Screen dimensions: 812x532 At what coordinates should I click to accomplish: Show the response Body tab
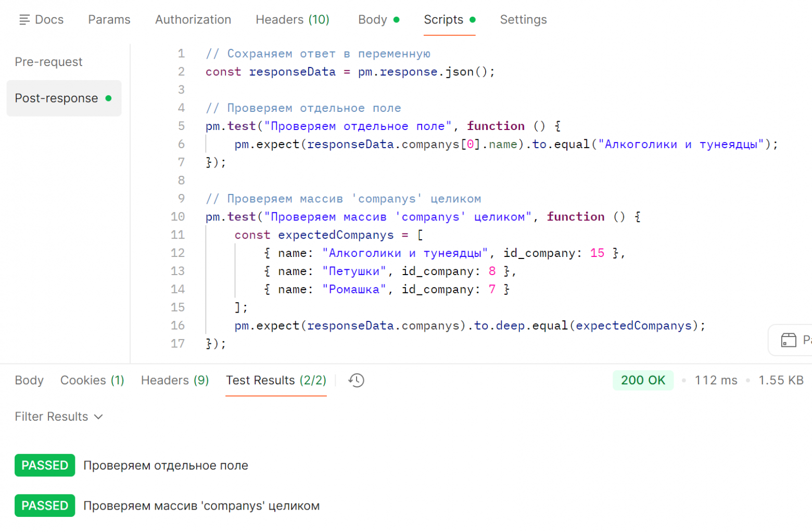(x=29, y=380)
